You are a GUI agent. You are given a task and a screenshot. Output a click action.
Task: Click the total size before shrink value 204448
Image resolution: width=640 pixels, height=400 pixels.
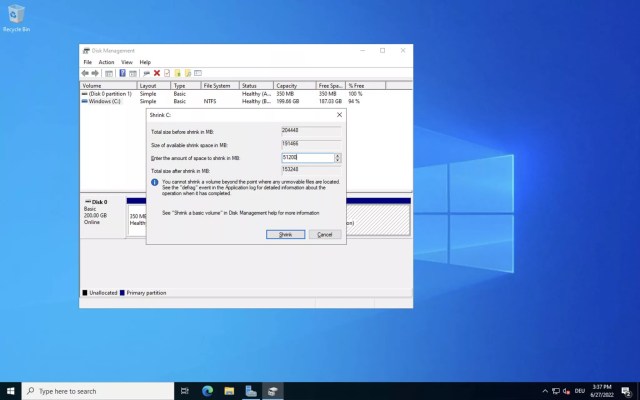[311, 131]
